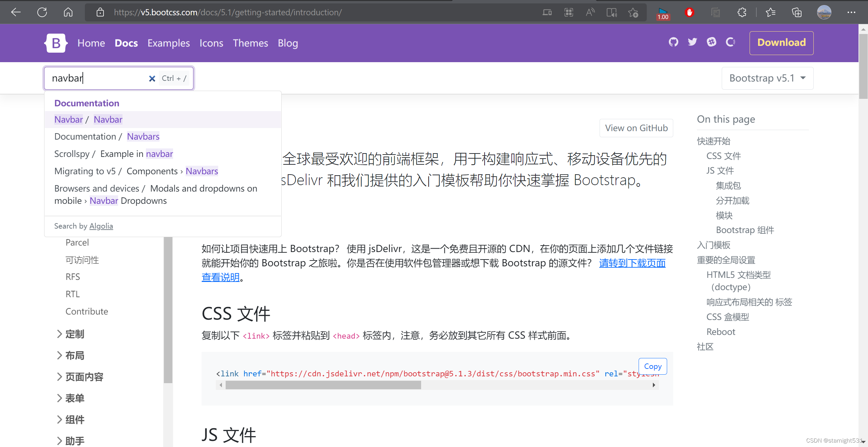Select the Navbar / Navbar search result

[88, 120]
